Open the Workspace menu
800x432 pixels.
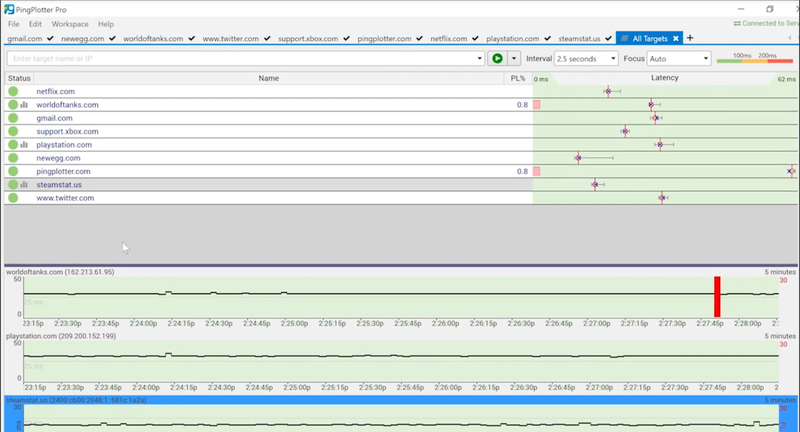tap(70, 24)
